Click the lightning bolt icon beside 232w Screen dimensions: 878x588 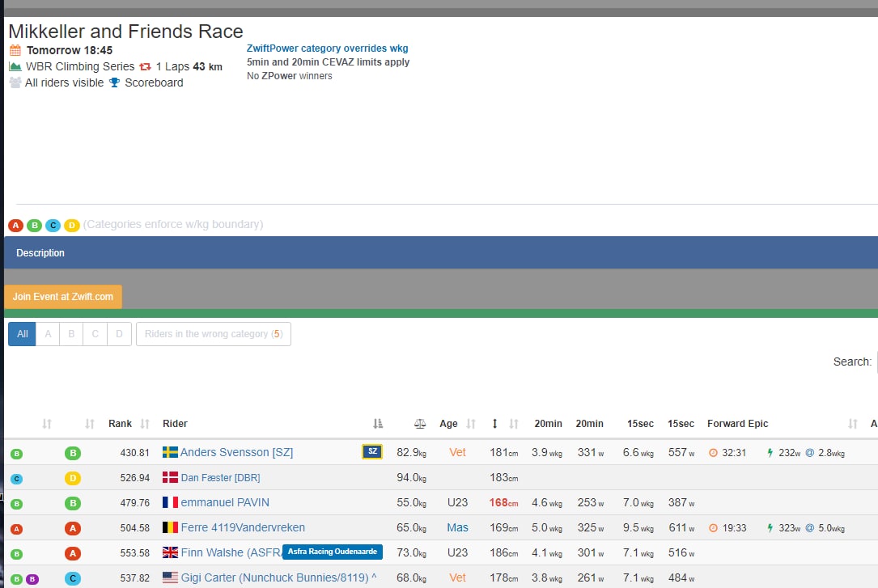770,453
